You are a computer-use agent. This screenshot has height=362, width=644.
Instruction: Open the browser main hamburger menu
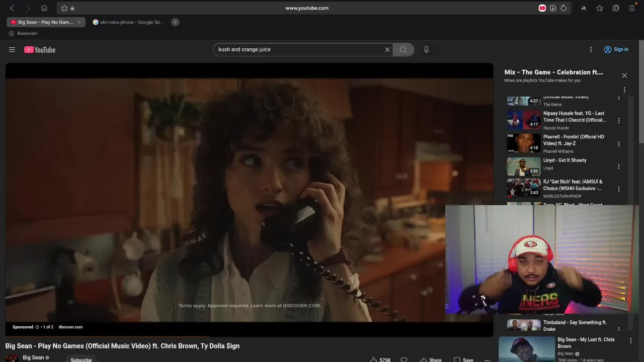coord(632,8)
